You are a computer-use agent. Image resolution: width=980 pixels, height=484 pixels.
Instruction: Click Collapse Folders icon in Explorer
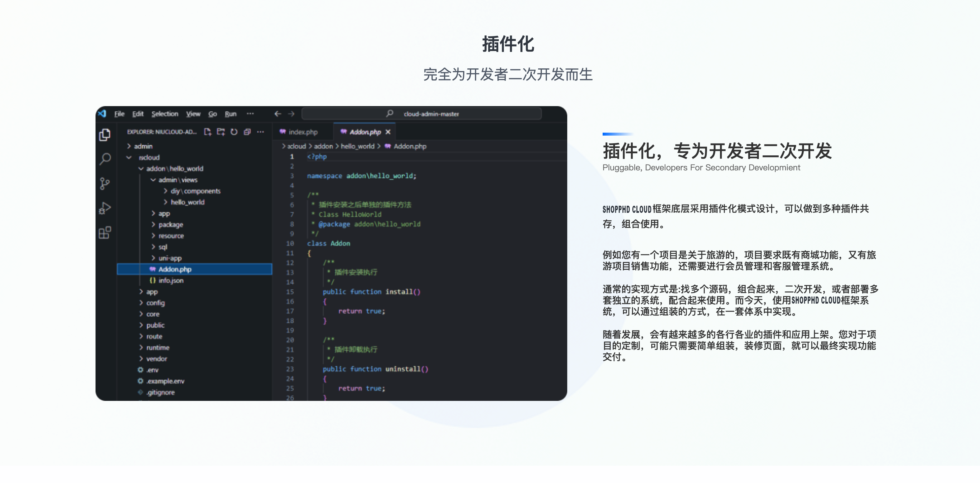(247, 131)
